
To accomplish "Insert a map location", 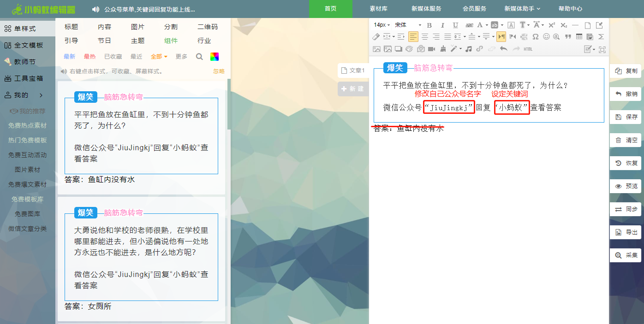I will tap(421, 49).
